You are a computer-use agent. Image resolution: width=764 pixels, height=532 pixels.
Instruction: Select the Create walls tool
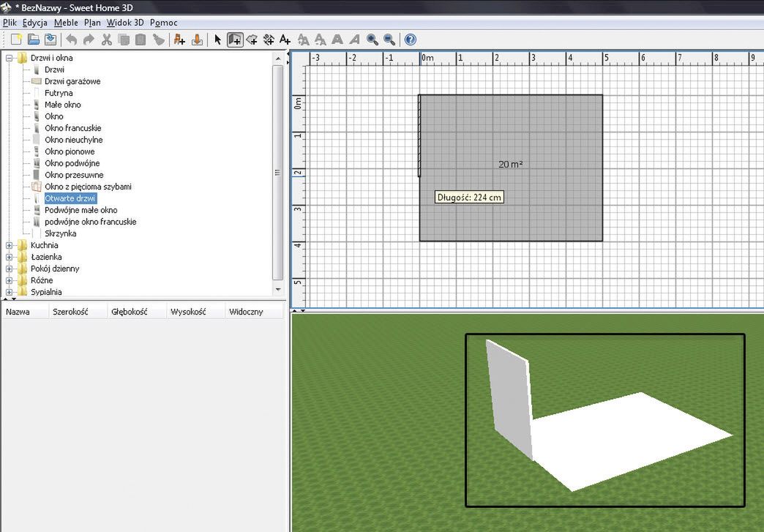tap(235, 40)
